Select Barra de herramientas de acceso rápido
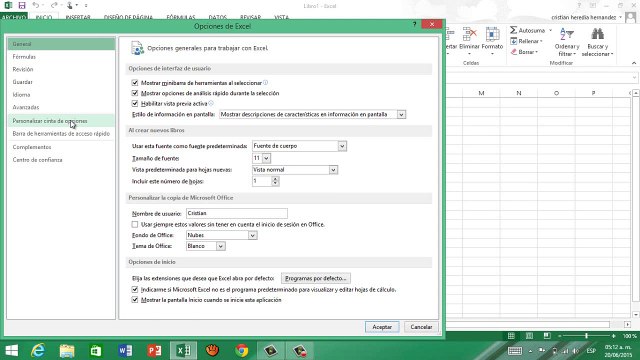This screenshot has width=640, height=360. 61,133
